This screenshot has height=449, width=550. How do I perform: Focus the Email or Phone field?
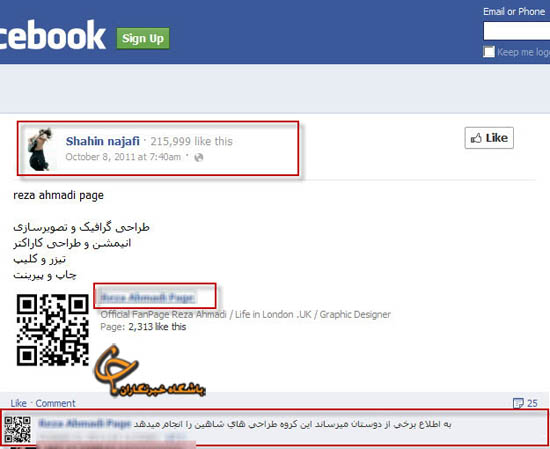516,31
